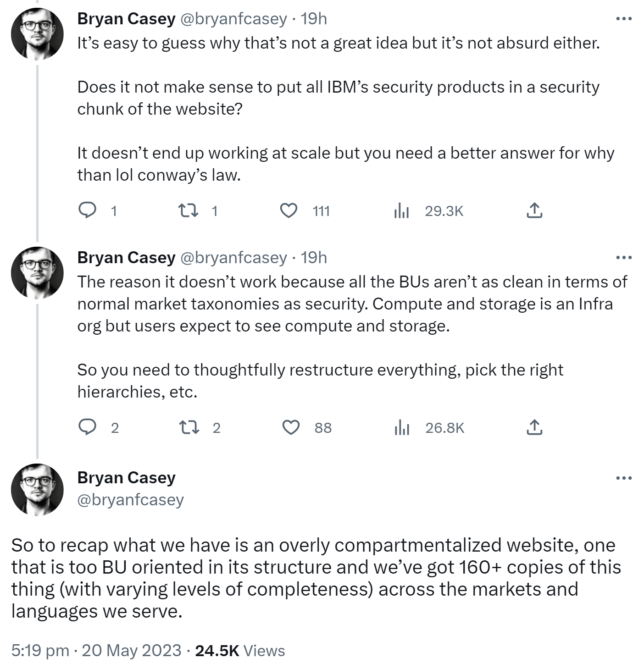
Task: Share the BUs taxonomy tweet
Action: tap(534, 427)
